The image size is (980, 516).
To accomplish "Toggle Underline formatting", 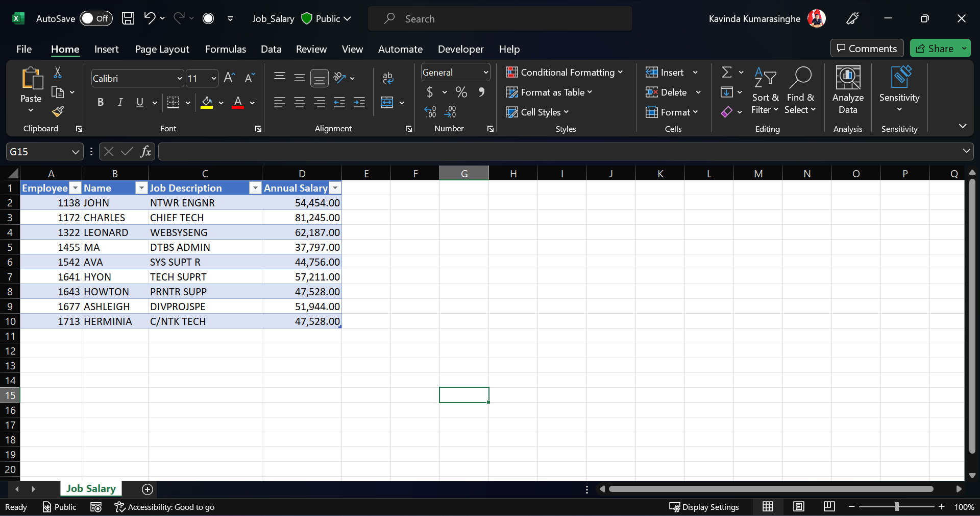I will [140, 103].
